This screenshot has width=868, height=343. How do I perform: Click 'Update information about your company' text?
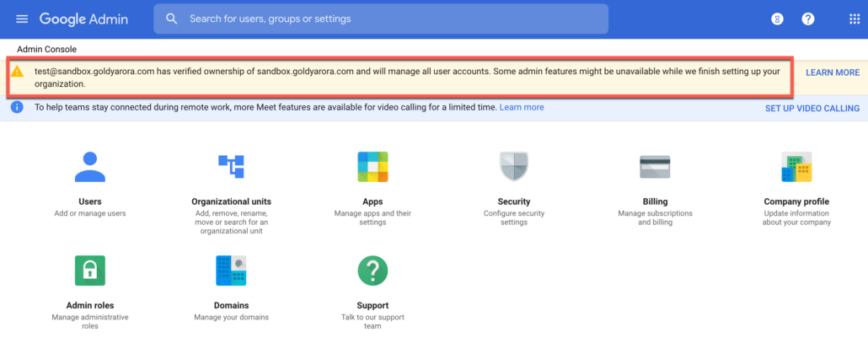[x=796, y=218]
